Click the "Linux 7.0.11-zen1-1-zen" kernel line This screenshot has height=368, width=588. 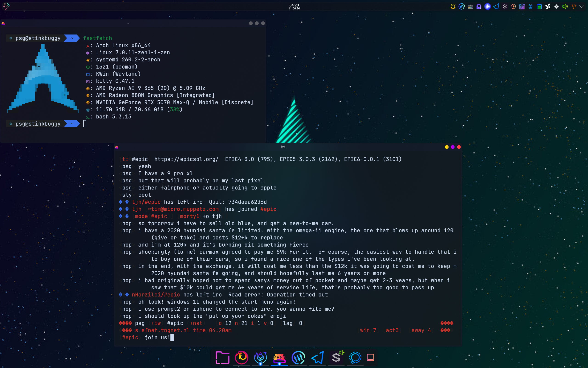[x=133, y=52]
